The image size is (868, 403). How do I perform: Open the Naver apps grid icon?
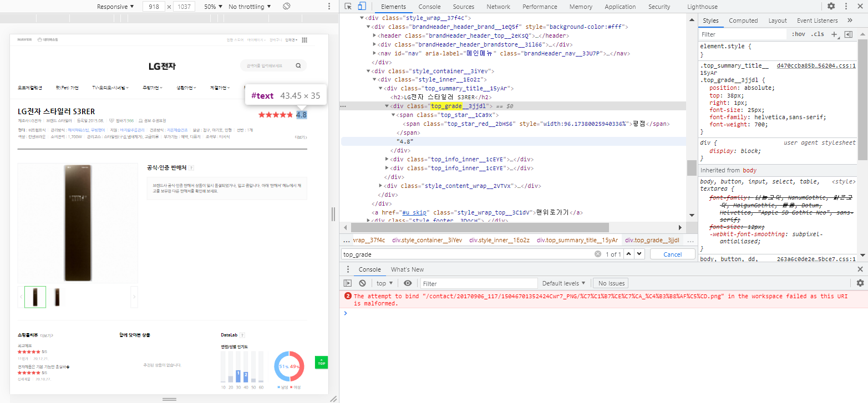point(304,40)
